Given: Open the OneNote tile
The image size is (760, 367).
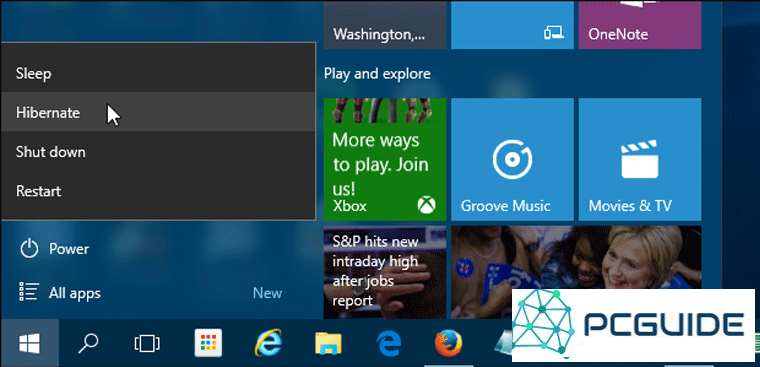Looking at the screenshot, I should [640, 24].
